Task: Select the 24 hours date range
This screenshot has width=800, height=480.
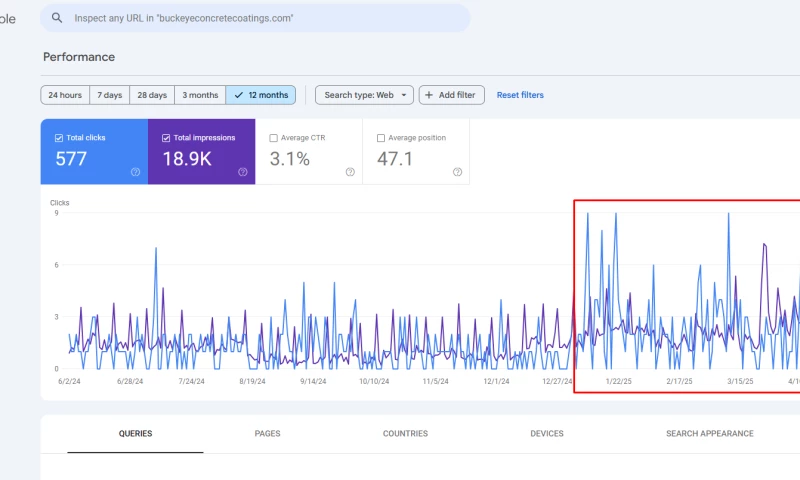Action: (x=65, y=95)
